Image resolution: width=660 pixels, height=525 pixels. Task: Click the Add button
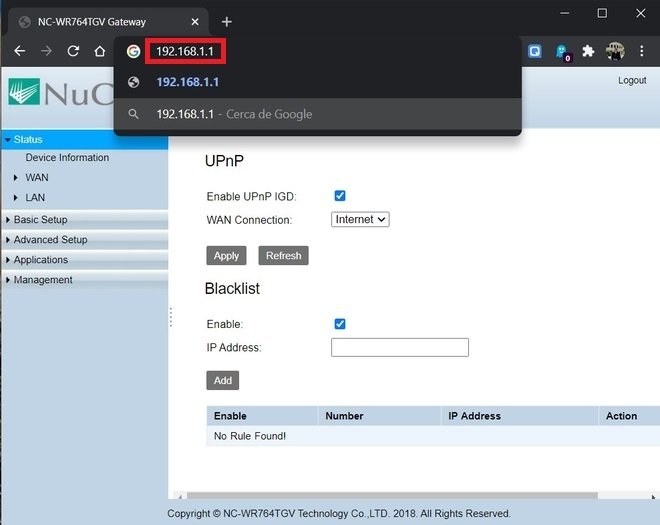222,380
